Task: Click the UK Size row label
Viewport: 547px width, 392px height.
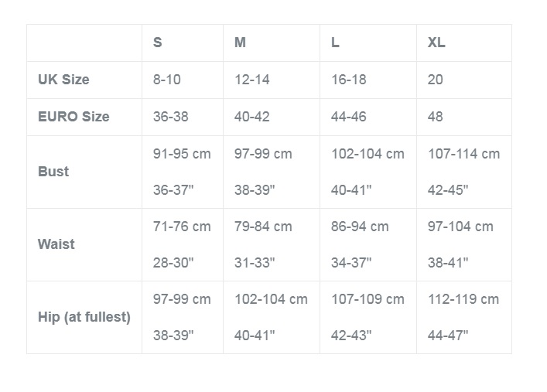Action: tap(63, 80)
